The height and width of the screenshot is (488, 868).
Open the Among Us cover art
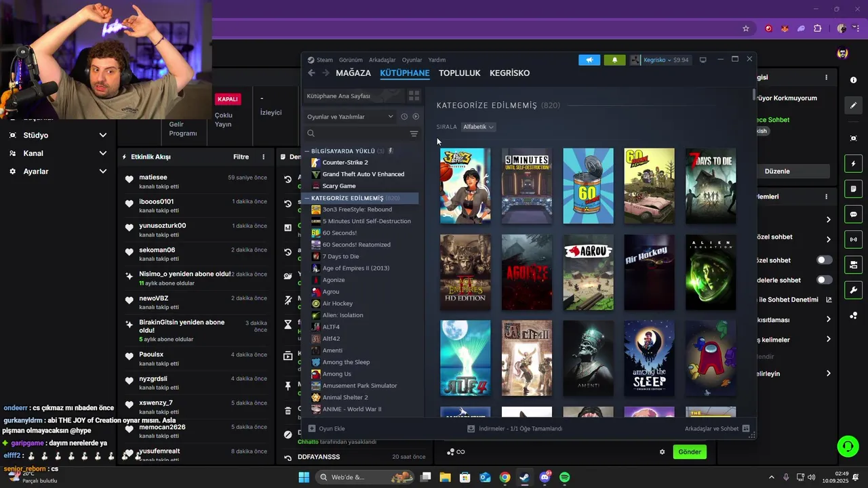point(711,358)
